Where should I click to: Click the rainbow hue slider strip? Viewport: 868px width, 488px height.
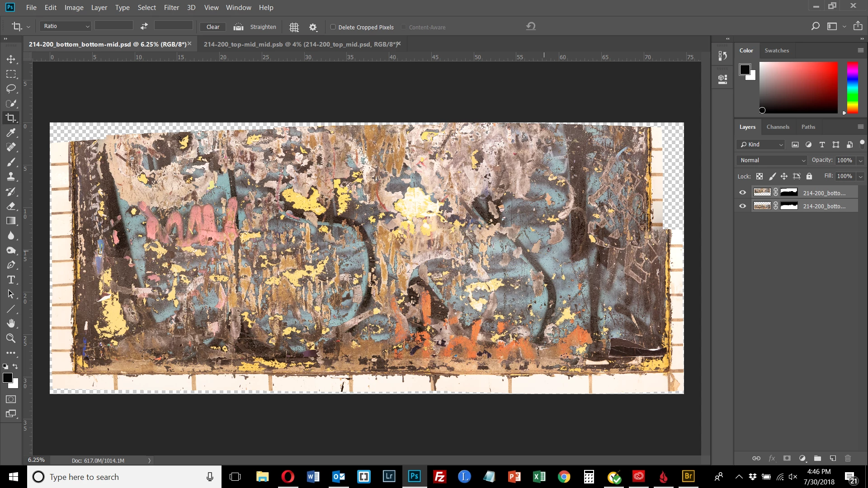click(852, 87)
